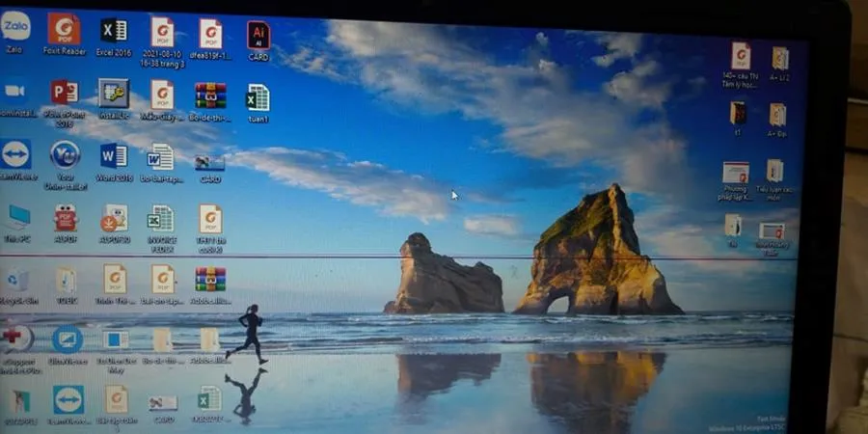Open the Word 2016 shortcut
This screenshot has height=434, width=868.
(x=114, y=156)
